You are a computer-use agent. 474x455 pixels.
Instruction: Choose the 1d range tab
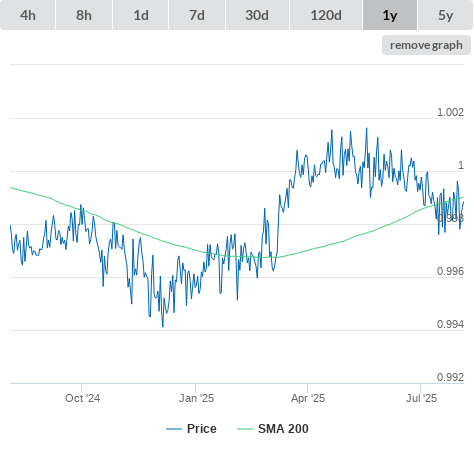(141, 15)
